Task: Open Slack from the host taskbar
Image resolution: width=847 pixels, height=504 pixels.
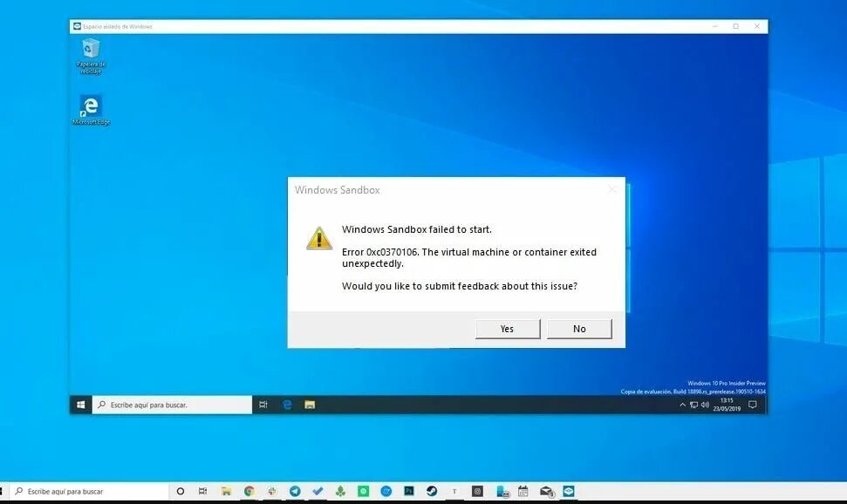Action: (271, 491)
